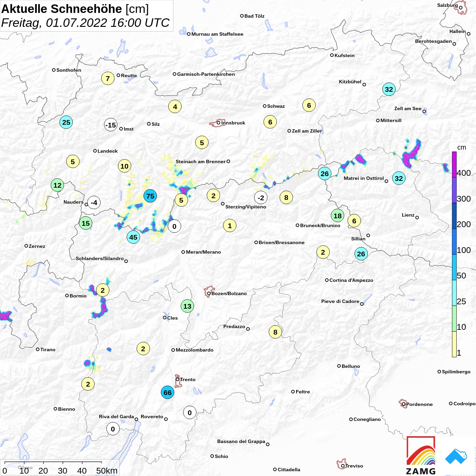Click the Schlanders/Silandro label
This screenshot has width=476, height=476.
click(100, 258)
